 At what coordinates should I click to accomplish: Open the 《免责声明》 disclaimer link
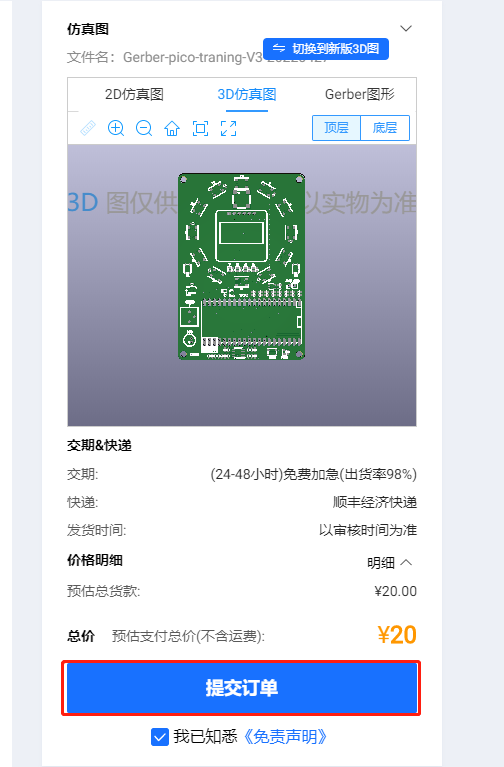pyautogui.click(x=285, y=737)
